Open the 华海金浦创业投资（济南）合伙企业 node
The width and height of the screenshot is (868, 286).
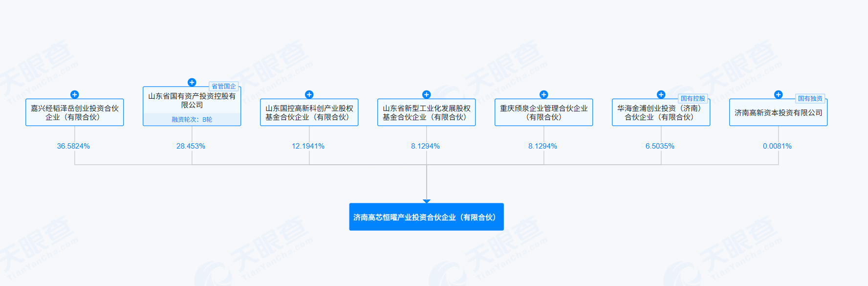click(661, 113)
